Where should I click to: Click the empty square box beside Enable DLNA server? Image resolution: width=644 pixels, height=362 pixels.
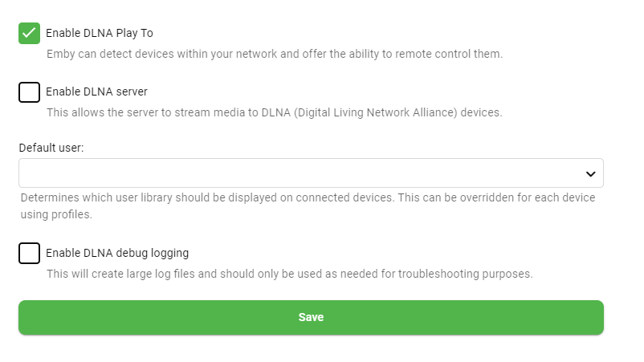coord(29,92)
